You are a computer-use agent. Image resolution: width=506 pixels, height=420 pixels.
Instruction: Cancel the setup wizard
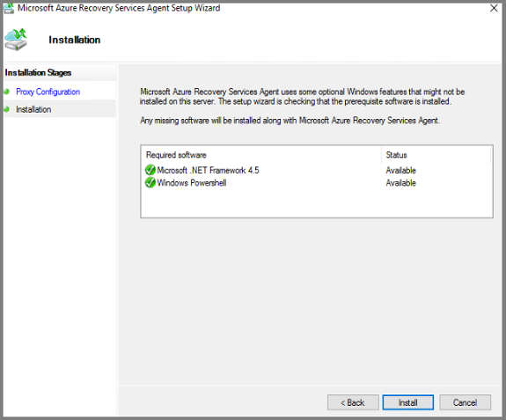point(465,402)
